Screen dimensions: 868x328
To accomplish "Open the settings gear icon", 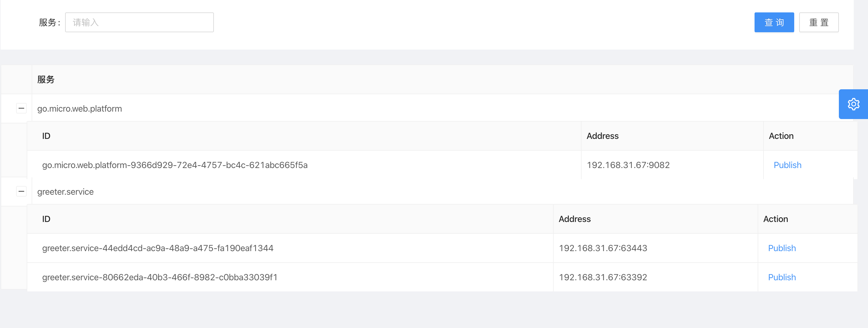I will point(853,104).
